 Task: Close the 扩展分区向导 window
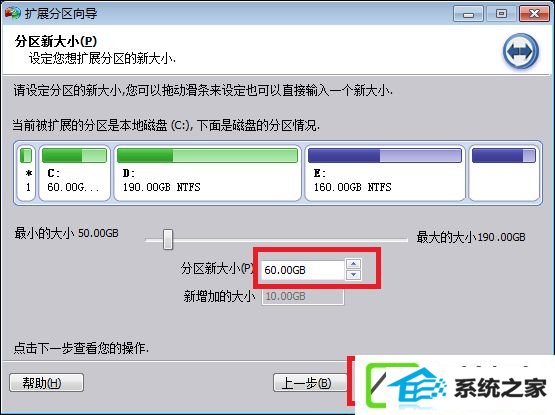coord(534,14)
